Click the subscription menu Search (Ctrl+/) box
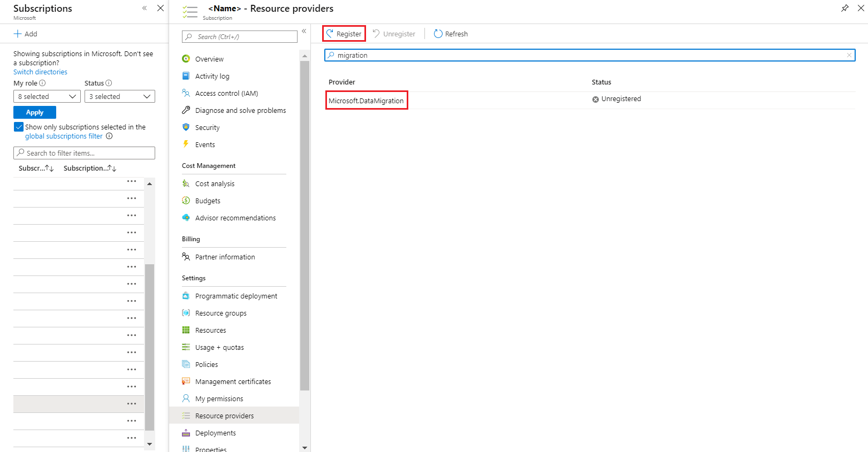Viewport: 868px width, 452px height. coord(240,36)
